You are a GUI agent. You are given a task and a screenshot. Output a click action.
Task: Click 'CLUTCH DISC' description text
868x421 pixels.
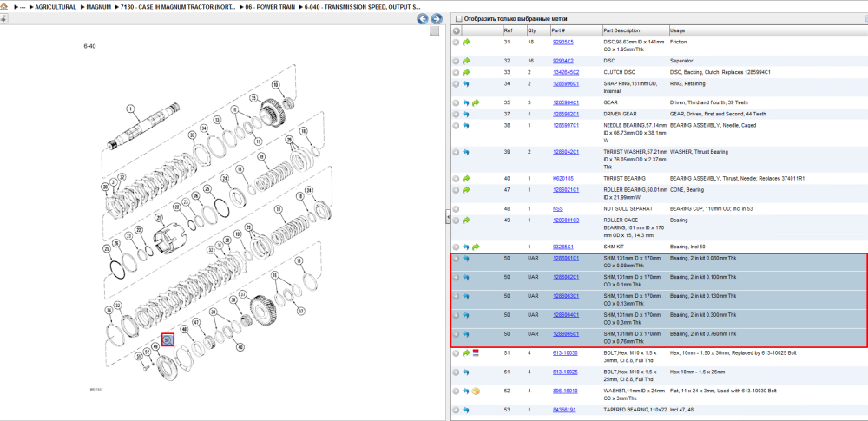620,72
